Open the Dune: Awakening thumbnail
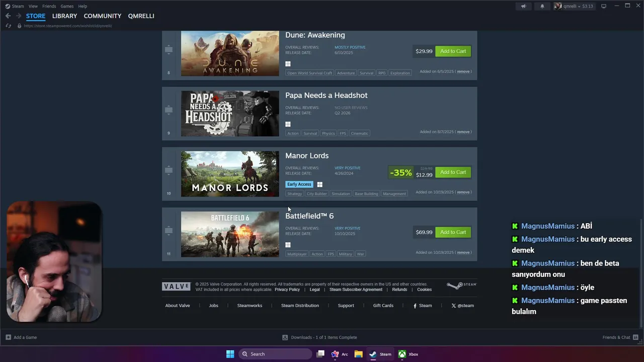The height and width of the screenshot is (362, 644). (x=230, y=53)
